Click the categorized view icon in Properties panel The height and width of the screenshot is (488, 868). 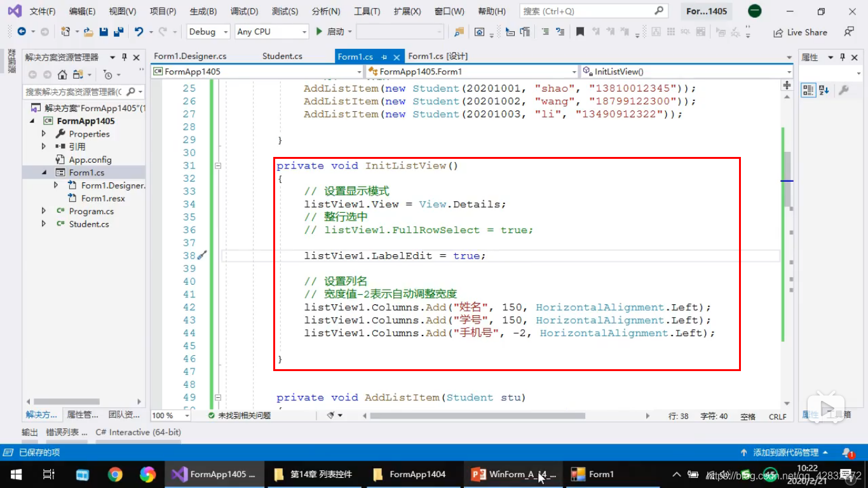[808, 90]
